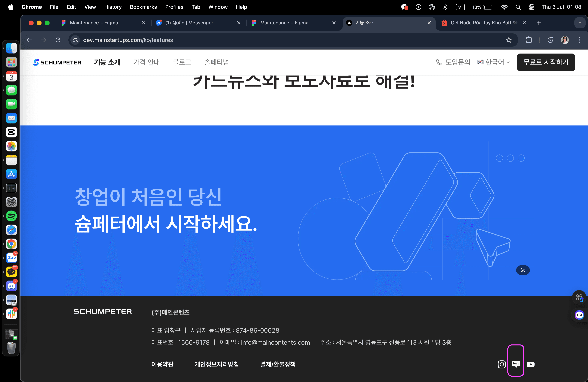Click the energy saver icon in Chrome toolbar

[x=550, y=40]
